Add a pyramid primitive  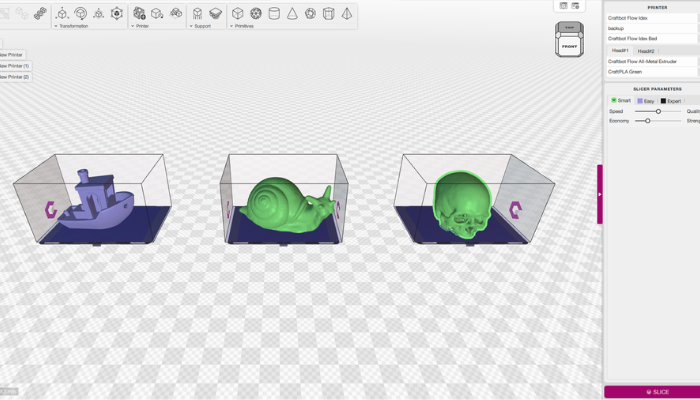tap(347, 13)
